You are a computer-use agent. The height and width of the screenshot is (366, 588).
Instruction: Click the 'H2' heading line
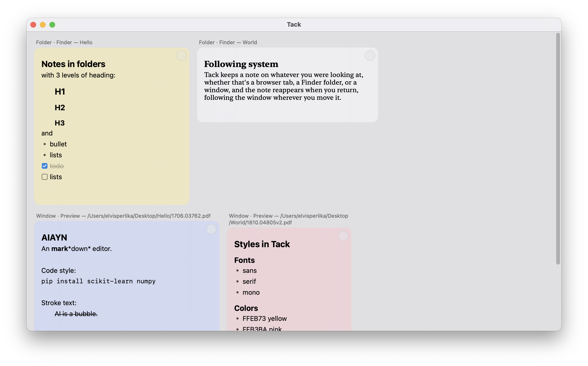tap(60, 107)
